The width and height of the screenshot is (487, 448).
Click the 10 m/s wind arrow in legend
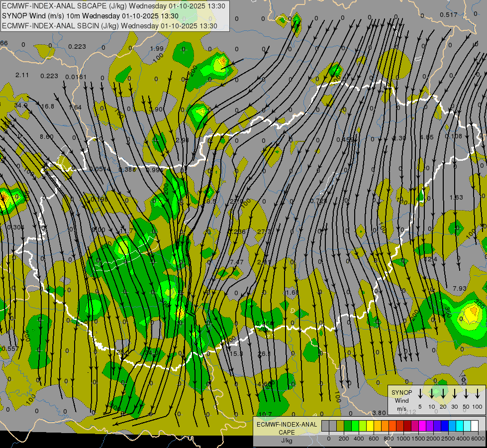pyautogui.click(x=431, y=394)
